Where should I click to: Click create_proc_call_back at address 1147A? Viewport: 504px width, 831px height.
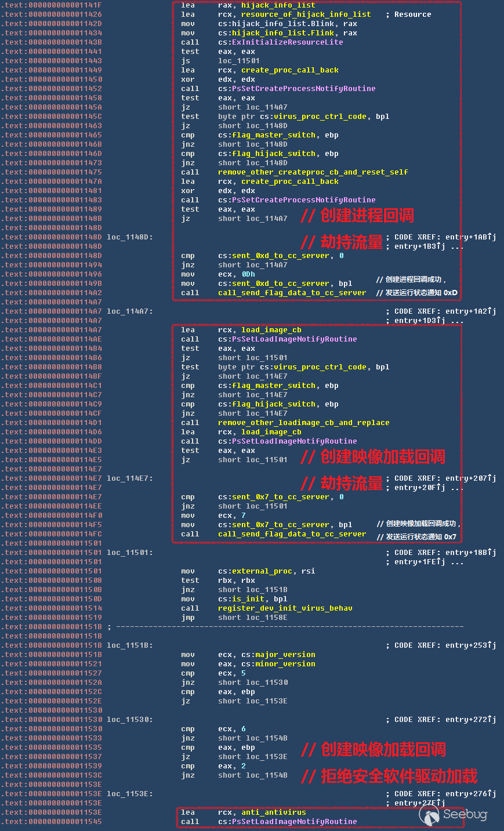point(290,182)
